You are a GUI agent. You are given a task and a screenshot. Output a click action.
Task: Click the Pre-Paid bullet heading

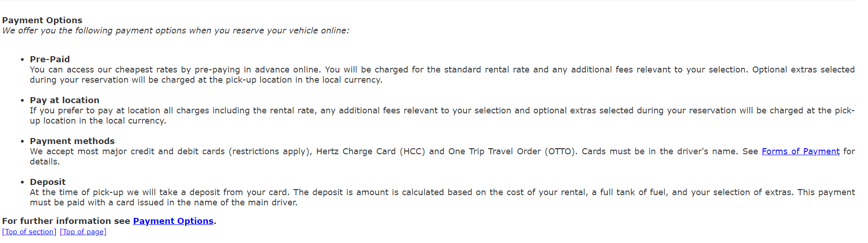point(50,59)
